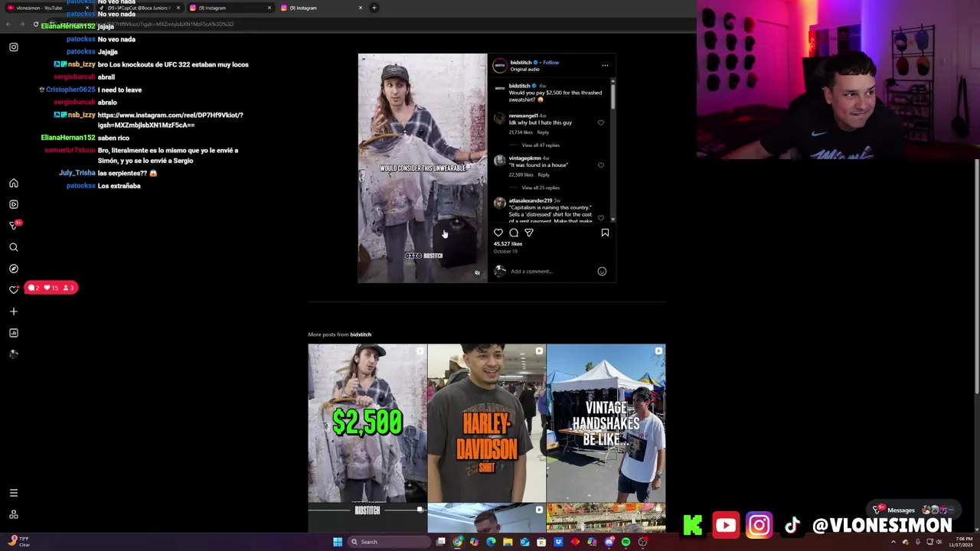980x551 pixels.
Task: Open Discord from the taskbar
Action: [x=609, y=542]
